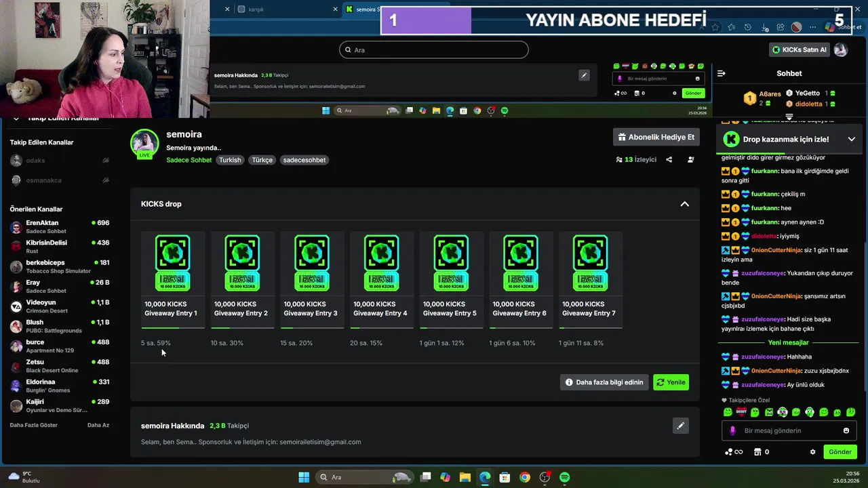Click Daha Fazla Göster in sidebar
868x488 pixels.
34,425
